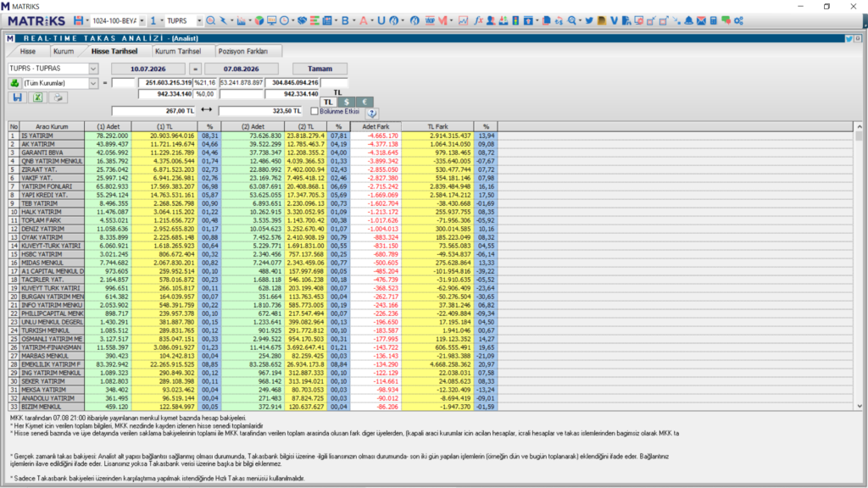868x488 pixels.
Task: Select the YAPI KREDI YAT. row
Action: point(253,195)
